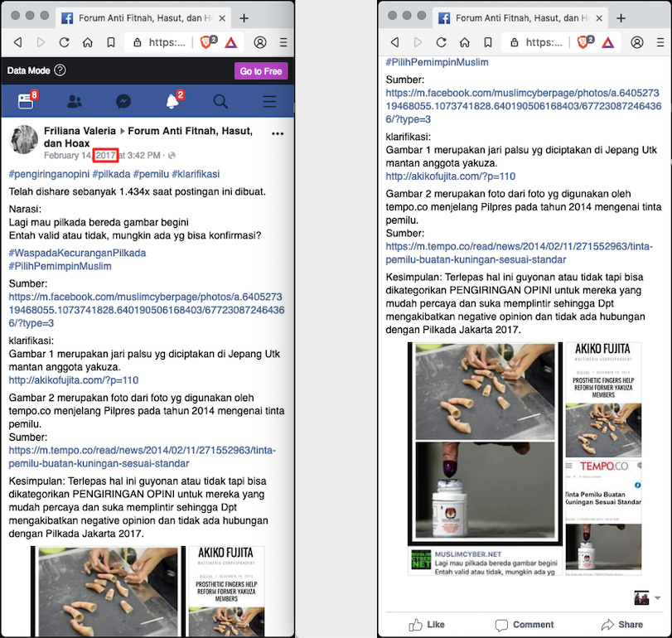The height and width of the screenshot is (638, 672).
Task: Go to home page in left browser window
Action: tap(88, 42)
